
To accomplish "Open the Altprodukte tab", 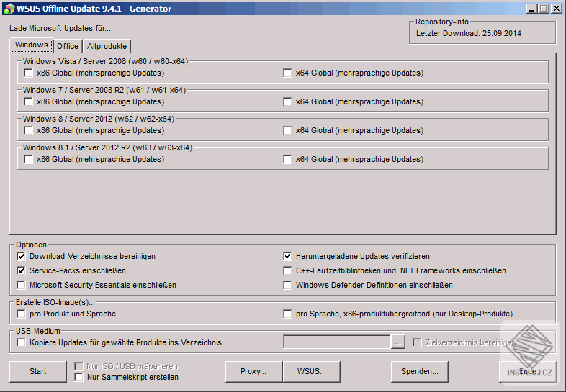I will coord(107,46).
